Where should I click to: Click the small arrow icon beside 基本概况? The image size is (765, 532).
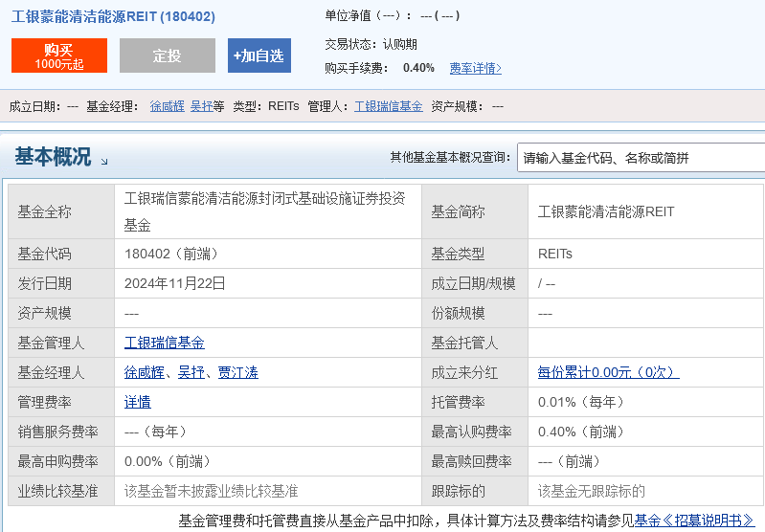coord(104,162)
